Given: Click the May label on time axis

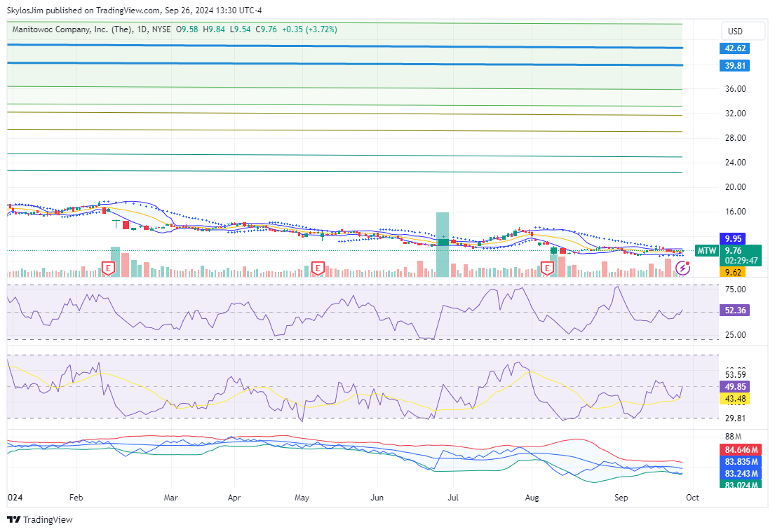Looking at the screenshot, I should coord(302,498).
